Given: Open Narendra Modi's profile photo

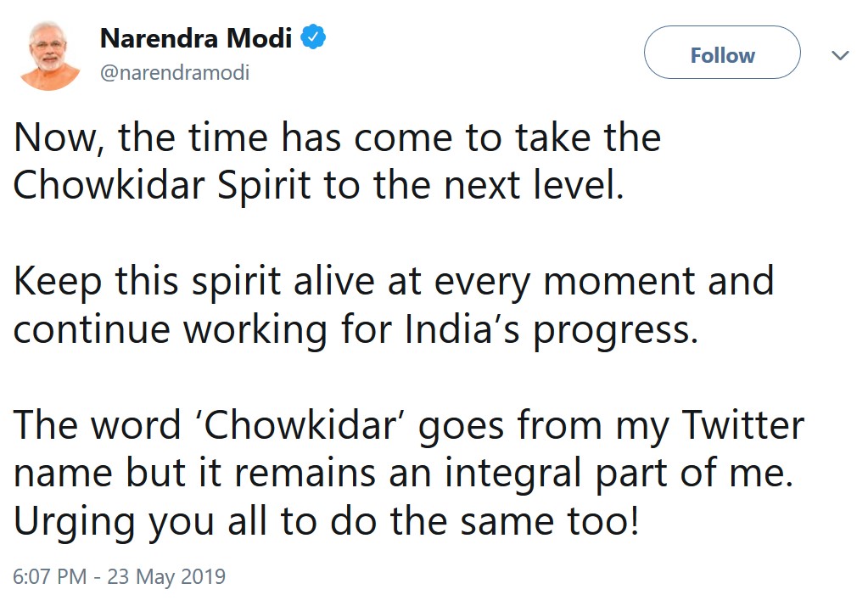Looking at the screenshot, I should pos(49,55).
